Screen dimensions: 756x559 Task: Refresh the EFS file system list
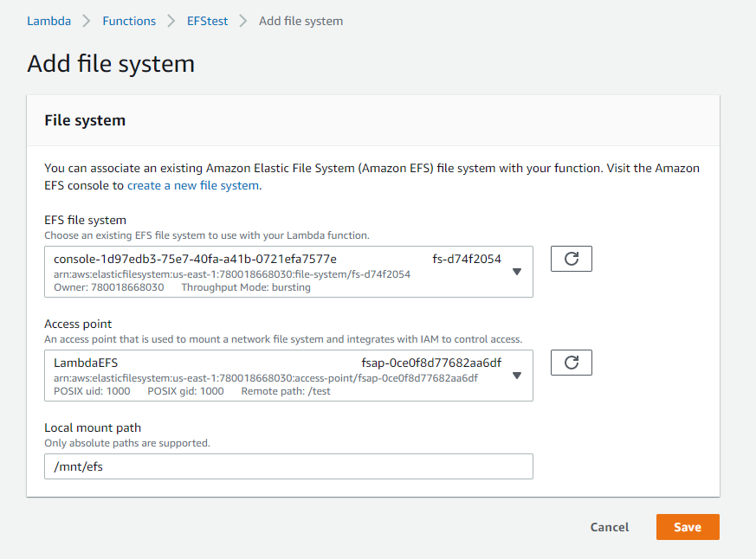tap(571, 258)
